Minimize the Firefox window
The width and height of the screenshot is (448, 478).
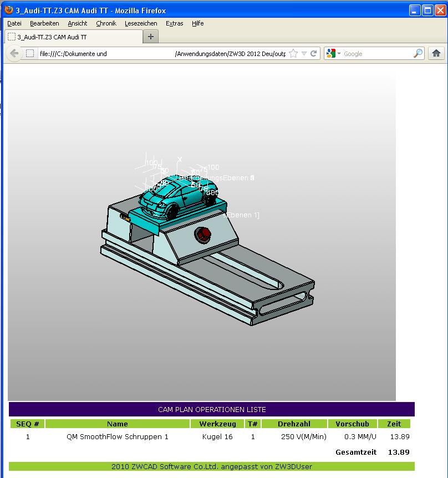(x=414, y=11)
